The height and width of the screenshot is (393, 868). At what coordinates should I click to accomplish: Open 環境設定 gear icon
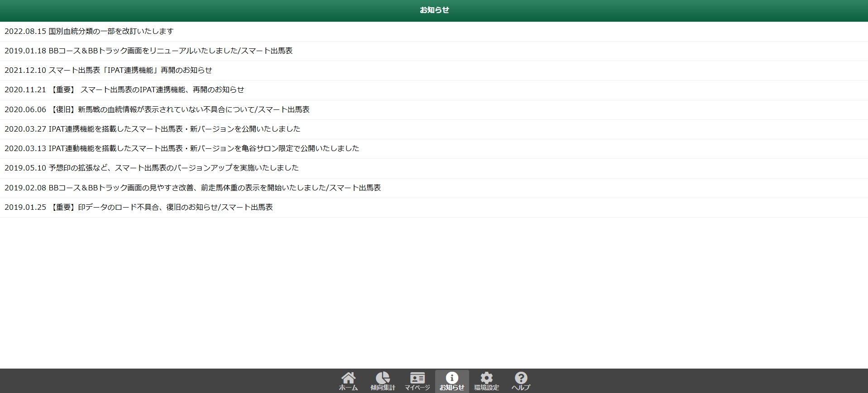(x=486, y=377)
